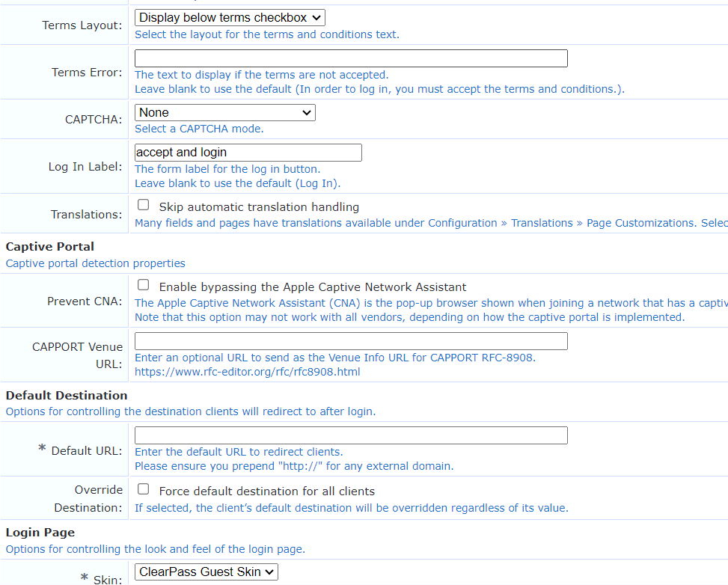Image resolution: width=728 pixels, height=585 pixels.
Task: Click the CAPPORT Venue URL input field
Action: coord(351,341)
